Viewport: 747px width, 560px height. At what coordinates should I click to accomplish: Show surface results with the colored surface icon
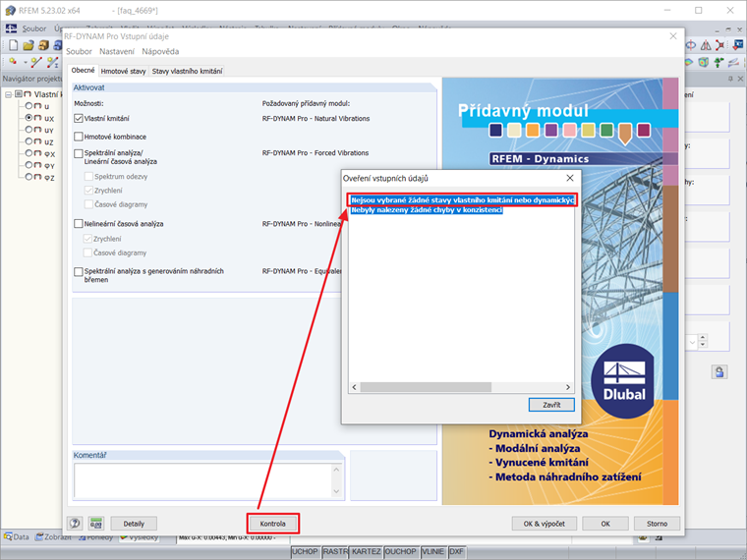[x=689, y=62]
